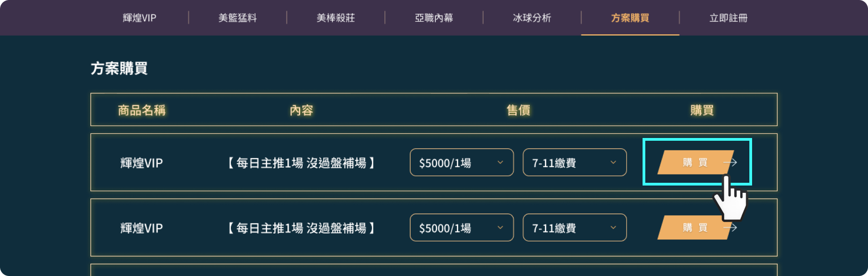Viewport: 868px width, 276px height.
Task: Click the active 方案購買 tab
Action: click(x=630, y=18)
